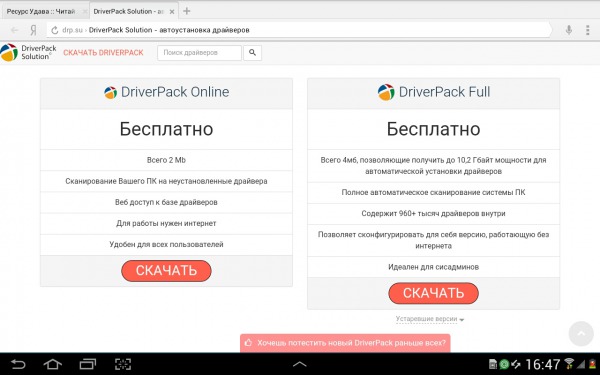Viewport: 600px width, 375px height.
Task: Open the SD card notification icon
Action: coord(493,364)
